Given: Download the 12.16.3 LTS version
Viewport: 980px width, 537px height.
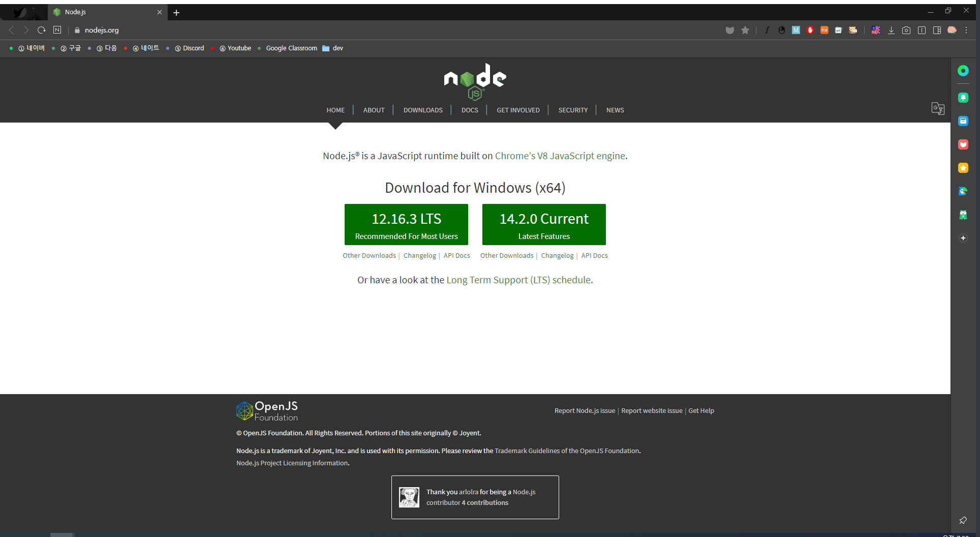Looking at the screenshot, I should pos(406,224).
